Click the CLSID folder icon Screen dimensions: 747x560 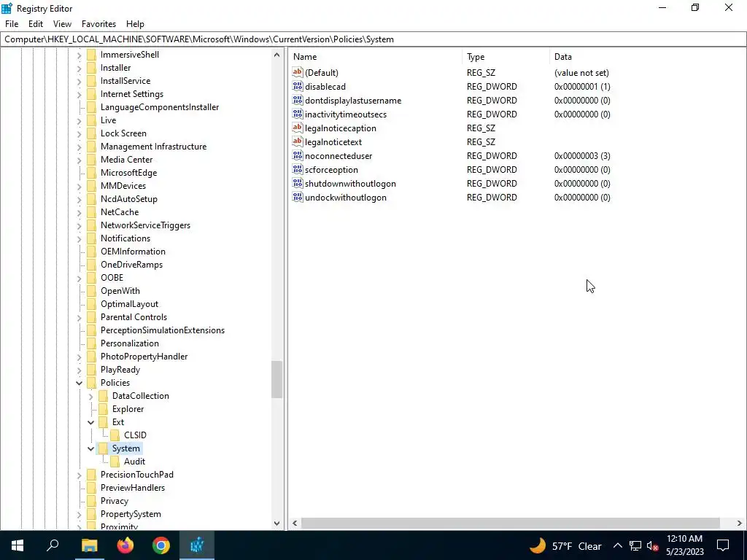(x=115, y=435)
